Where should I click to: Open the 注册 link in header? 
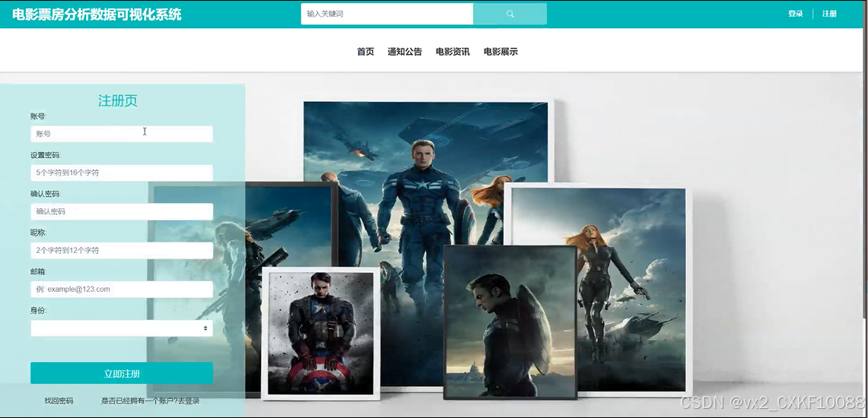click(829, 14)
